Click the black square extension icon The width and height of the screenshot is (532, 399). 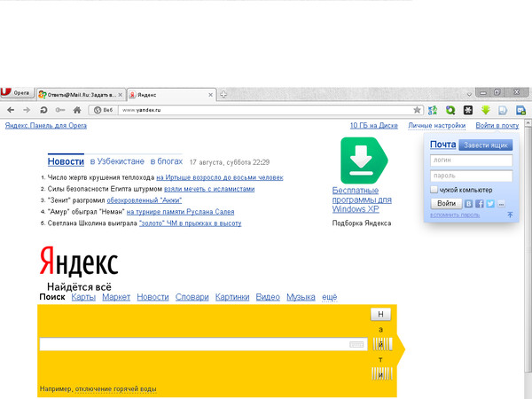pos(468,110)
